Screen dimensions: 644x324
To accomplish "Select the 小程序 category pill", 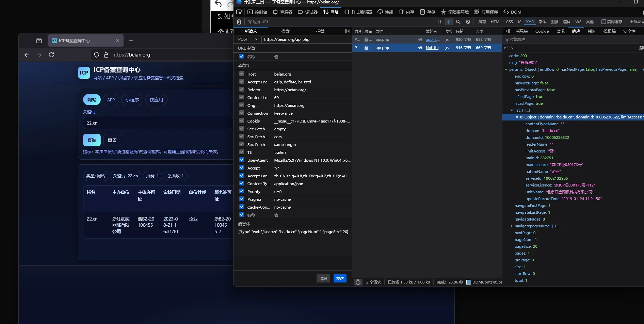I will pos(132,100).
